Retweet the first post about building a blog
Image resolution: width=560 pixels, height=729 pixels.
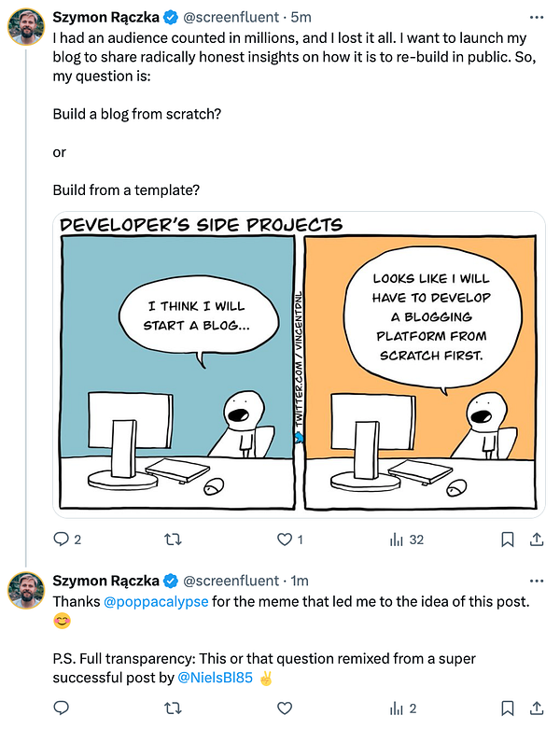click(x=173, y=540)
